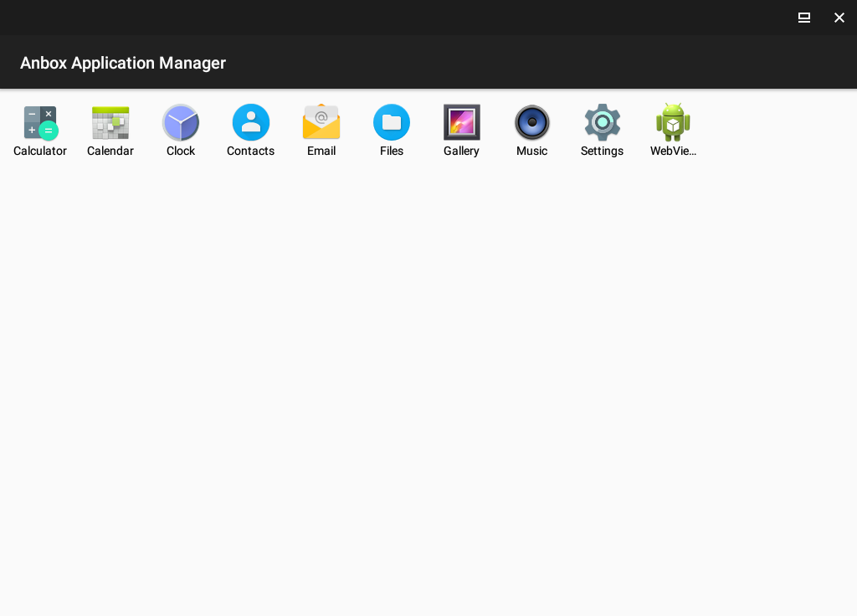Click the Settings label text
The width and height of the screenshot is (857, 616).
click(602, 151)
